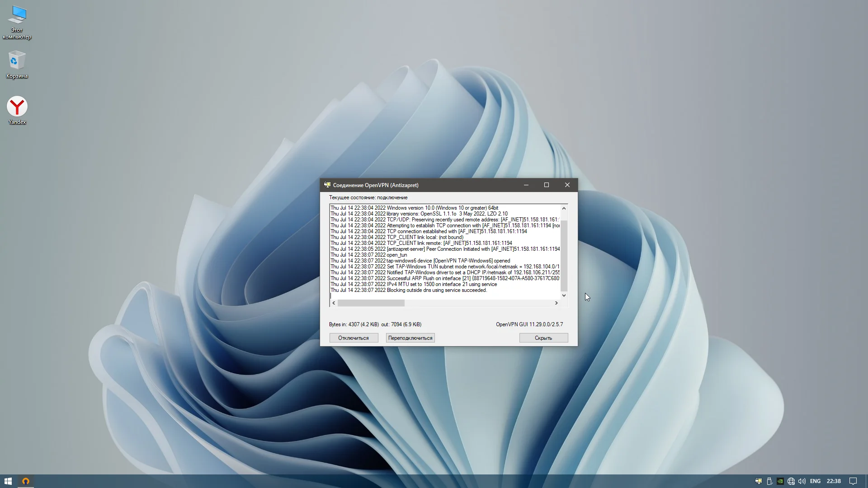This screenshot has width=868, height=488.
Task: Click the volume speaker icon
Action: (x=802, y=481)
